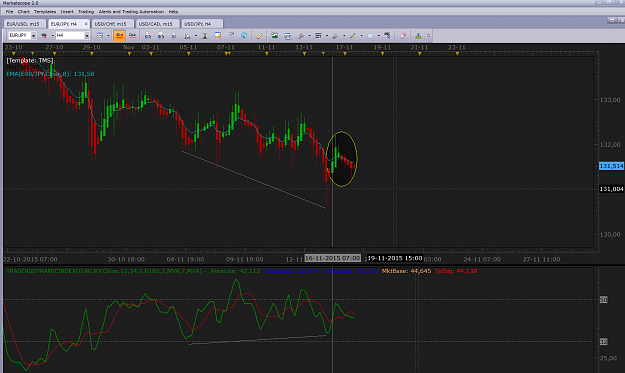Close the EUR/JPY, H4 tab
Screen dimensions: 625x373
pos(86,24)
